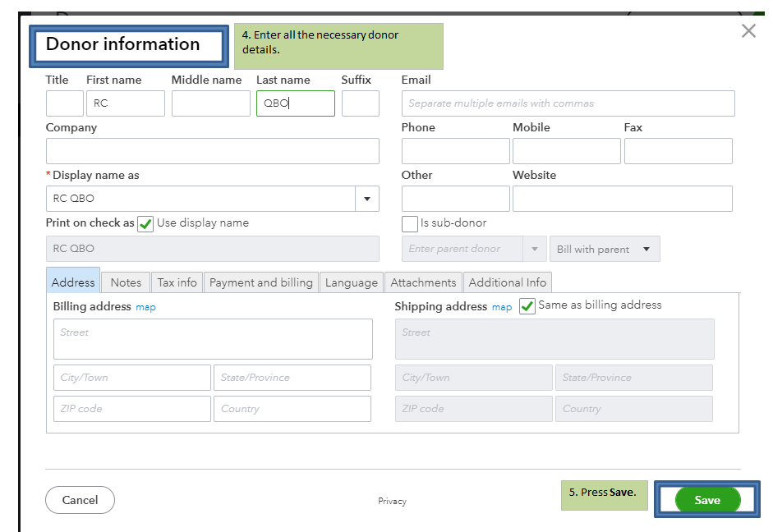Open the Bill with parent dropdown

coord(605,249)
